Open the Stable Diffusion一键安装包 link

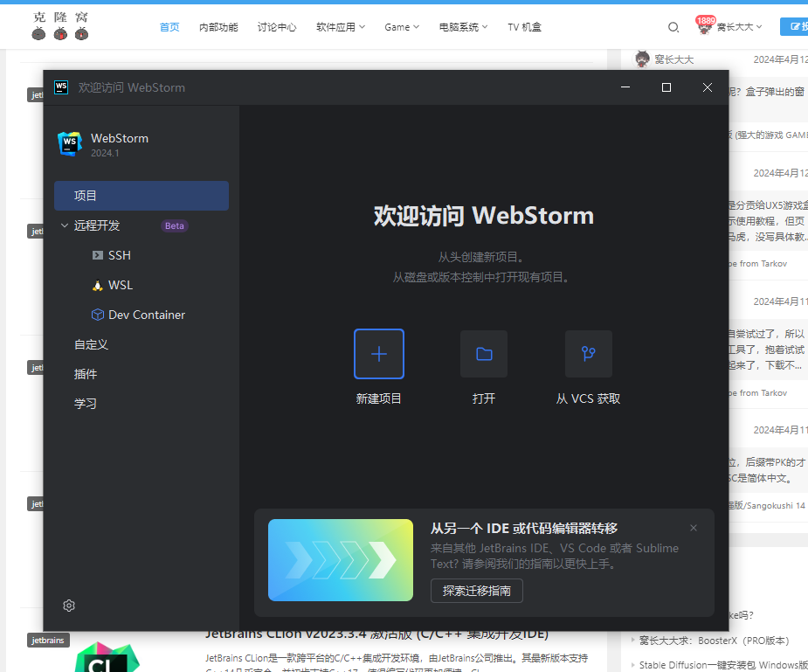[x=723, y=665]
